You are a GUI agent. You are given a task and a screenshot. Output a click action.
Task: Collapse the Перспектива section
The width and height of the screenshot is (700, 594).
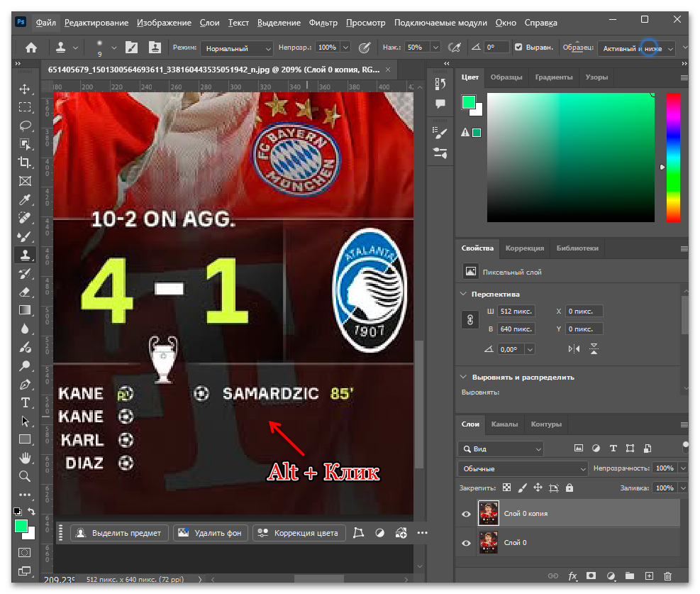pyautogui.click(x=463, y=294)
